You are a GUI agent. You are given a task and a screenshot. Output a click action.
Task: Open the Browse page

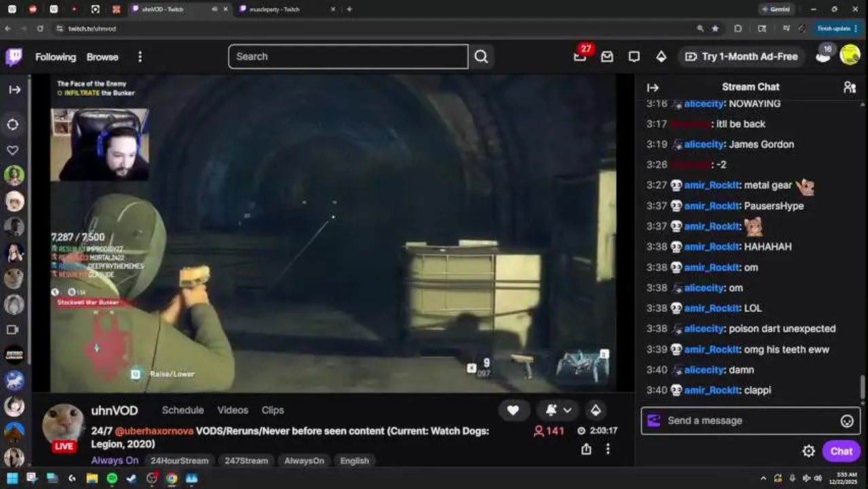(x=103, y=57)
